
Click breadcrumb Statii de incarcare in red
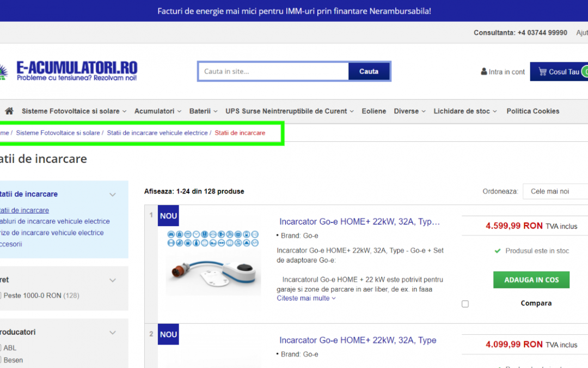pos(240,133)
